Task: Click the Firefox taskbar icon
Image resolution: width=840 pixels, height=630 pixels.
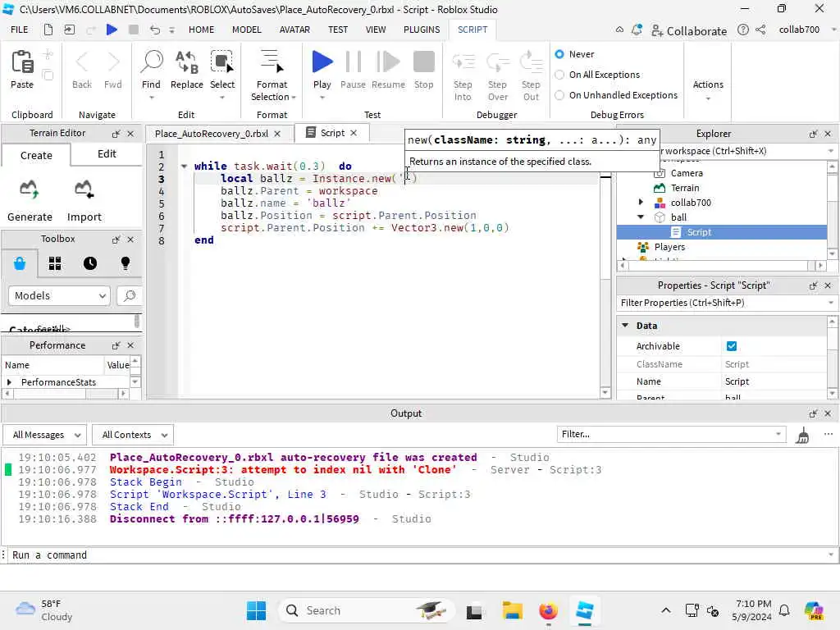Action: (548, 610)
